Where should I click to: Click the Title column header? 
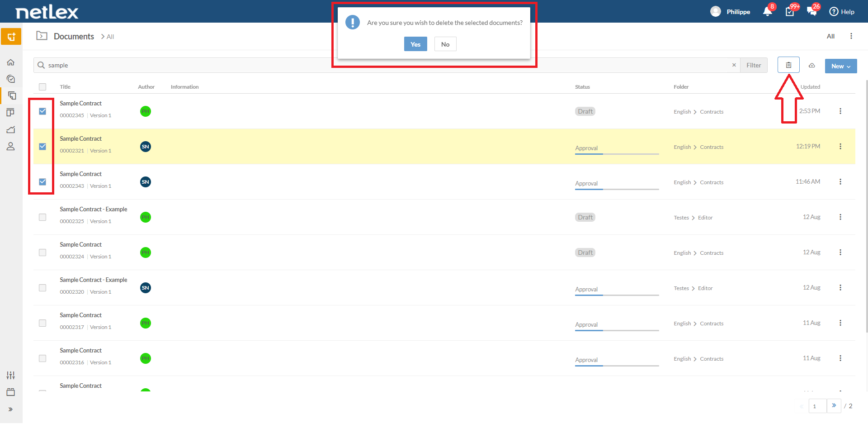click(65, 87)
